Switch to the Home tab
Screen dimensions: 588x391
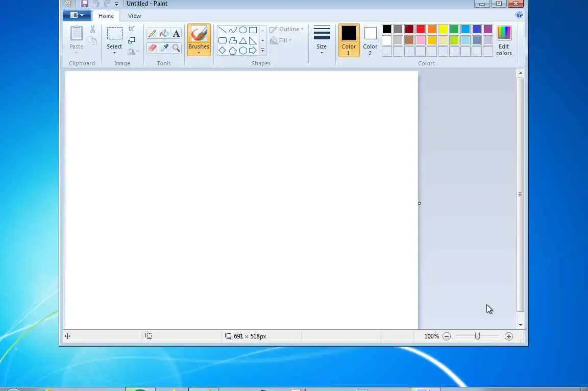point(106,16)
